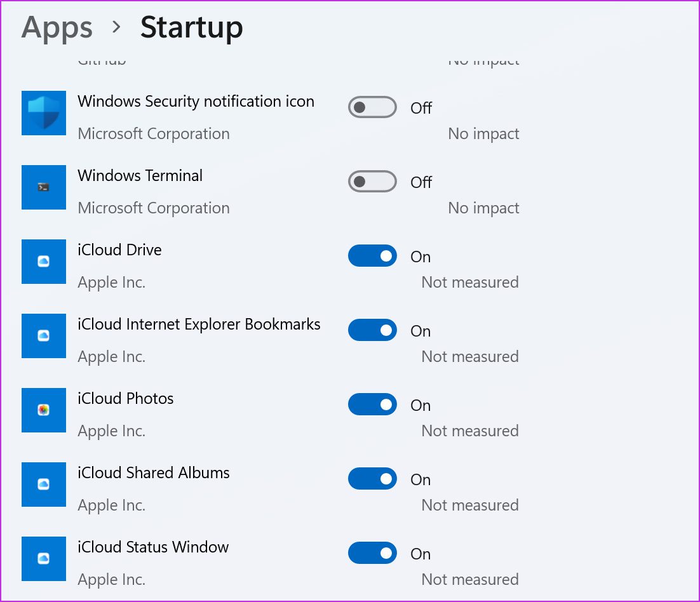Turn off iCloud Status Window toggle
The width and height of the screenshot is (700, 602).
pos(372,553)
